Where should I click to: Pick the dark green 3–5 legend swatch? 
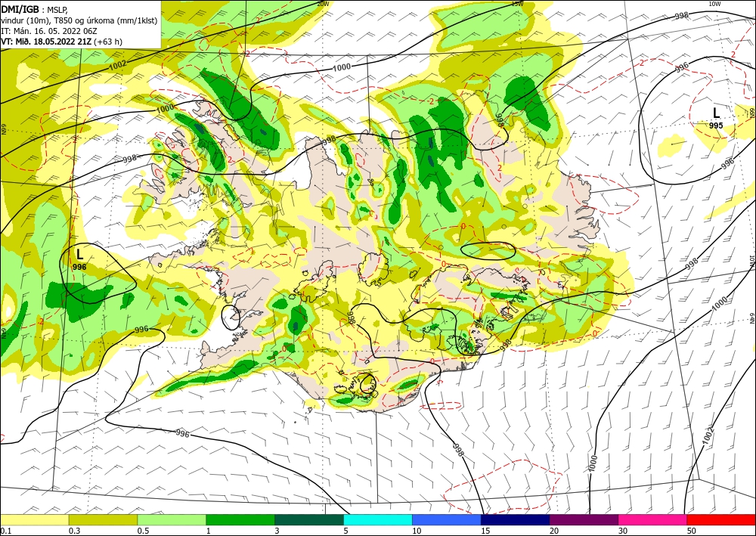309,519
